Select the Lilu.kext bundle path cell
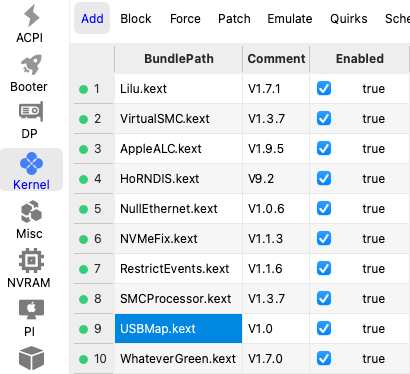 [179, 89]
